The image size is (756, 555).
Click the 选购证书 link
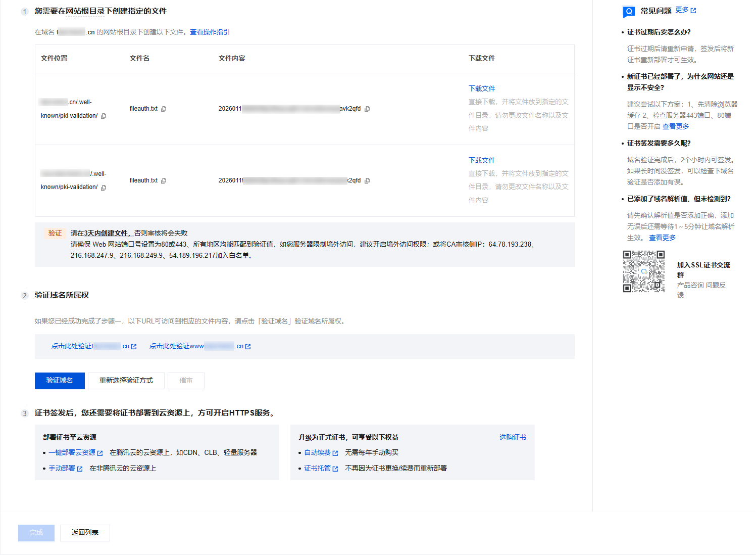click(x=513, y=437)
